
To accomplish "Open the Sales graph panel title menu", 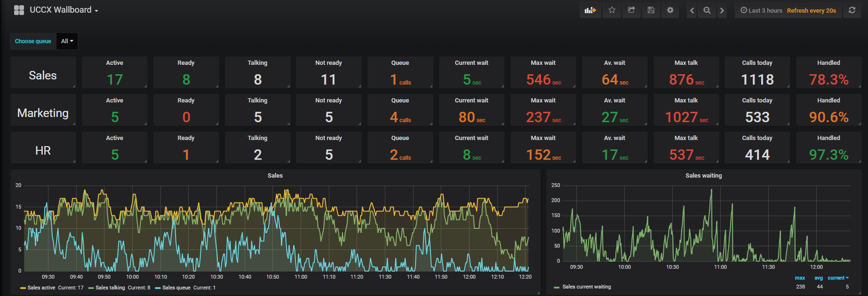I will 275,176.
